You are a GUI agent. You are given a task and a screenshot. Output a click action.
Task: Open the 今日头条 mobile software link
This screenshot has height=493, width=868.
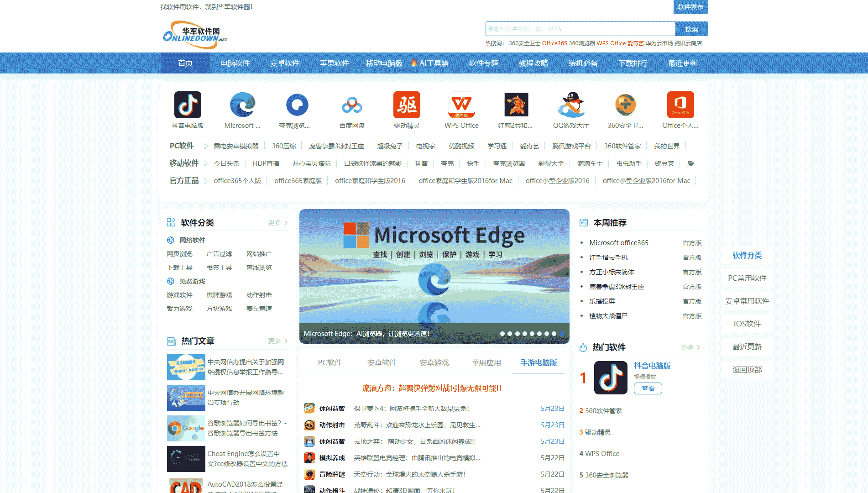226,163
